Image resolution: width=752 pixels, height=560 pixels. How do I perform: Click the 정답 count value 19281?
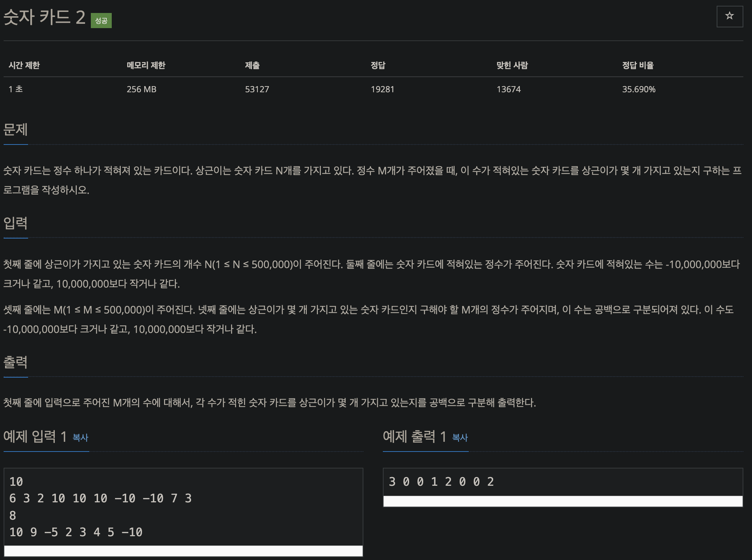(382, 89)
